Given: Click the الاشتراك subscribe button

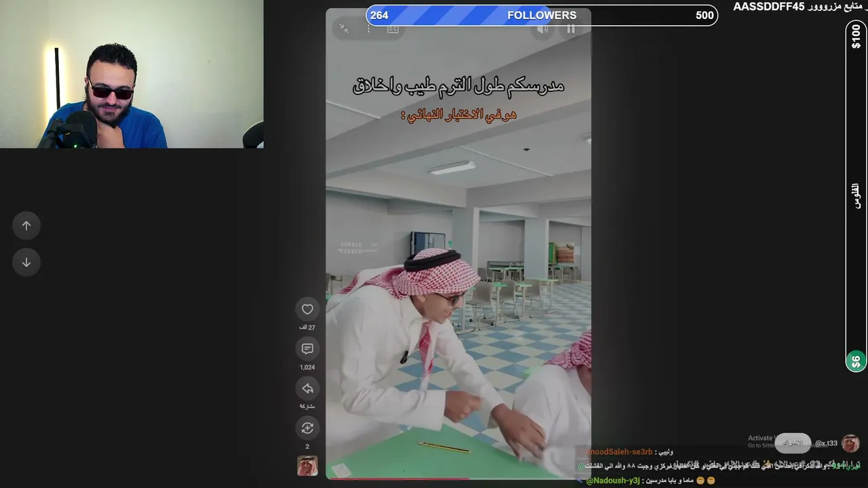Looking at the screenshot, I should [x=793, y=443].
